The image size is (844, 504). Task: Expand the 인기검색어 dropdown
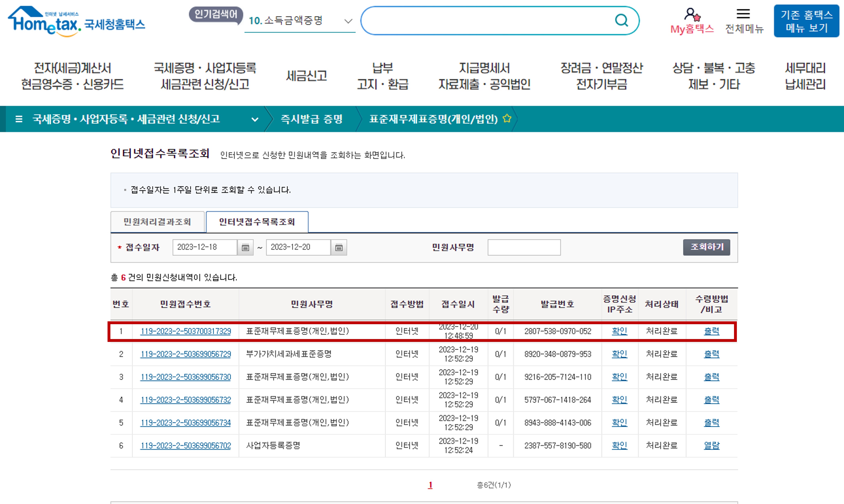(348, 21)
